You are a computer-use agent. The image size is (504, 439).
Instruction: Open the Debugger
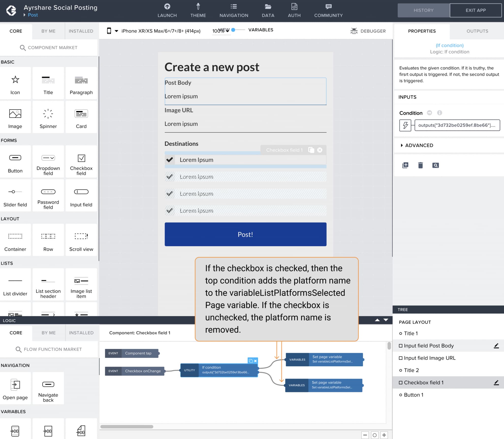368,31
